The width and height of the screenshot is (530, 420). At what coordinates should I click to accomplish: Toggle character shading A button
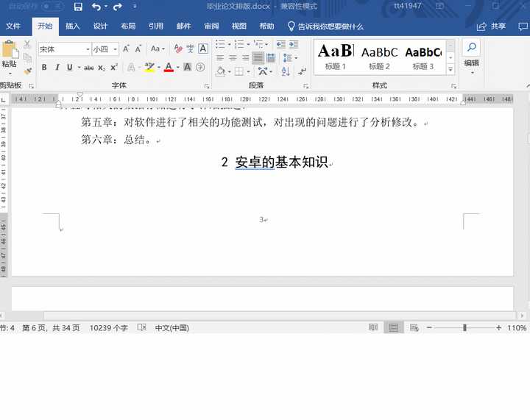[187, 67]
